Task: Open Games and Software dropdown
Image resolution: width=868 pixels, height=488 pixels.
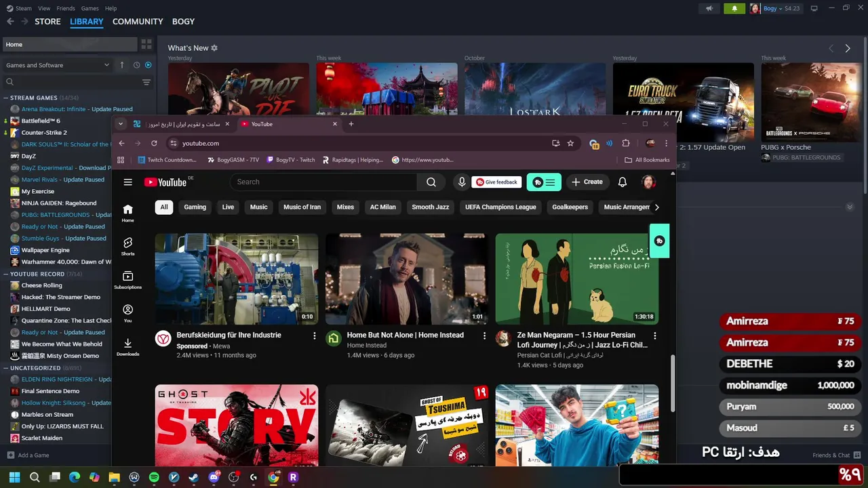Action: [x=58, y=65]
